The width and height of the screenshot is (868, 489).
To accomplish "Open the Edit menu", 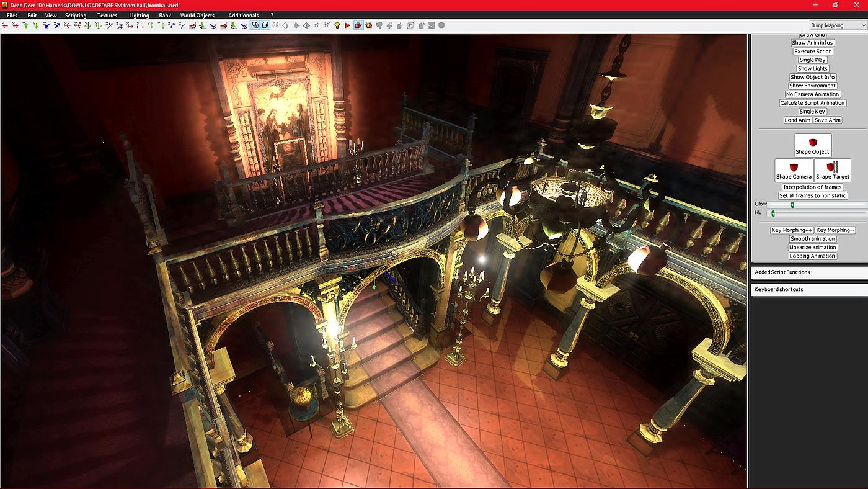I will (32, 15).
